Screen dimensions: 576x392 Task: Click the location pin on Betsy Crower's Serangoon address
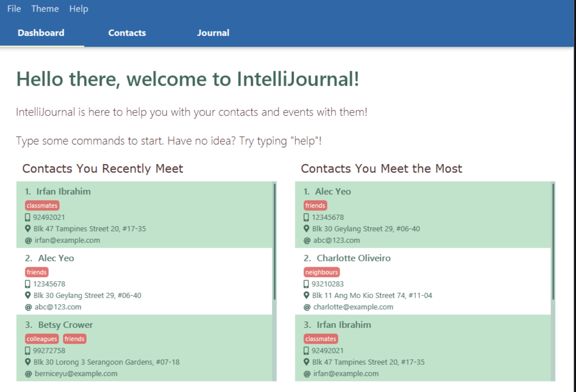click(x=28, y=362)
